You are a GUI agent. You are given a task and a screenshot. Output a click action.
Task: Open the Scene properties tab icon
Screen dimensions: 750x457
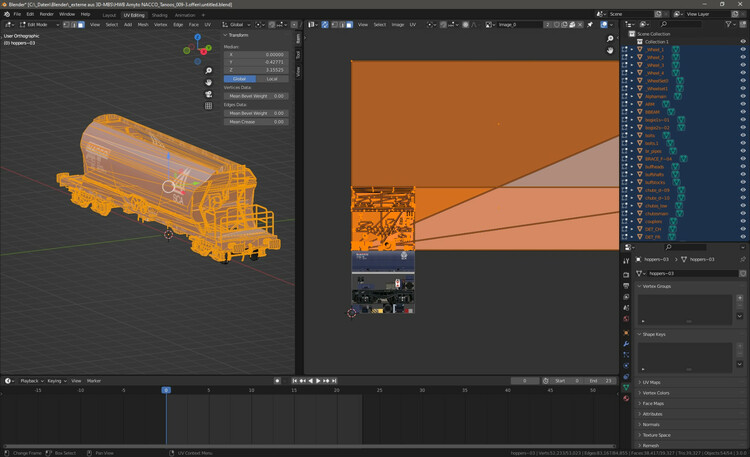pyautogui.click(x=626, y=308)
